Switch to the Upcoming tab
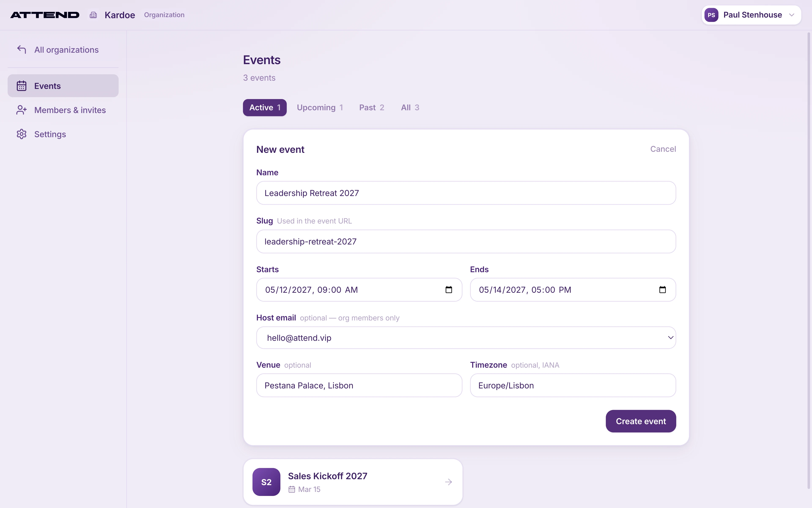Image resolution: width=812 pixels, height=508 pixels. 320,108
